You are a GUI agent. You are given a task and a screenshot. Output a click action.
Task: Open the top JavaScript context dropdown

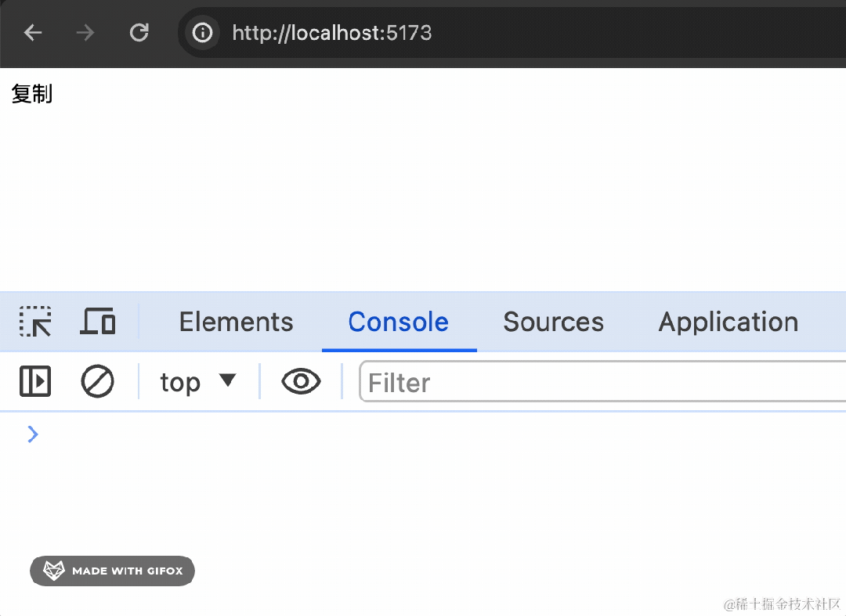(197, 382)
